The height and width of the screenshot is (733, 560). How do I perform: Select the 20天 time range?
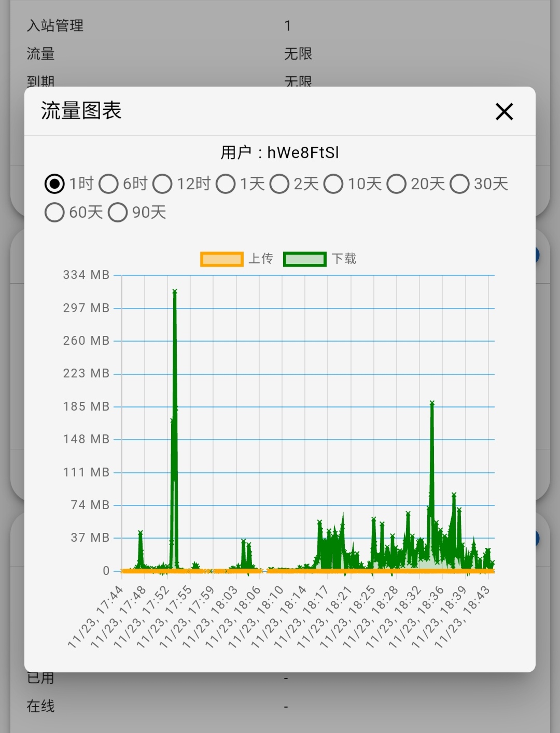point(397,184)
